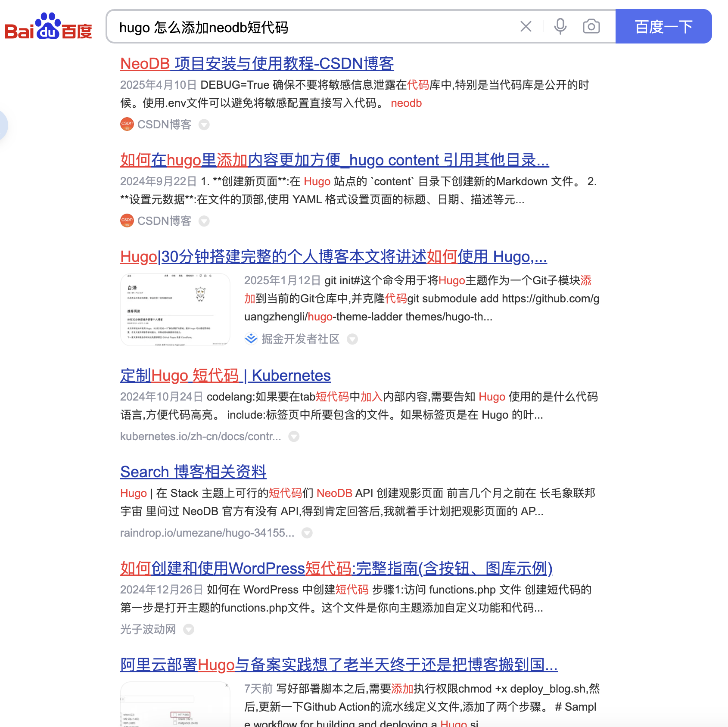Open 定制Hugo 短代码 Kubernetes result

[225, 376]
